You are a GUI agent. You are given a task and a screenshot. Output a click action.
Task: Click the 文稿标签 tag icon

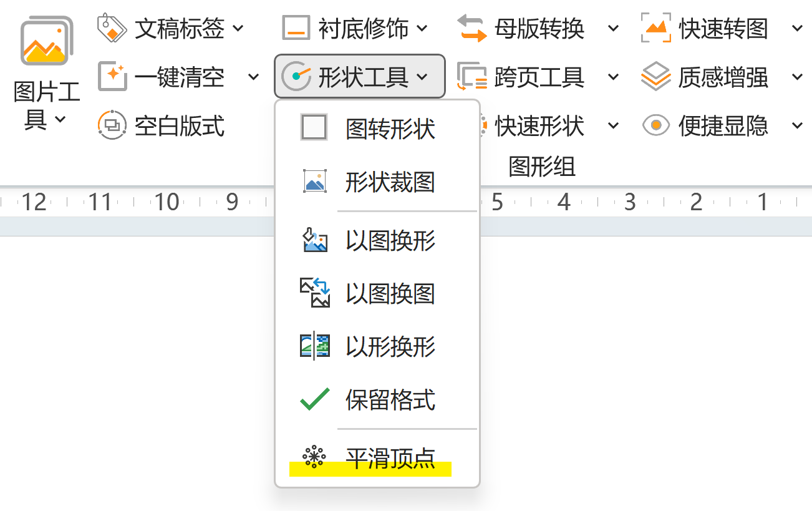tap(112, 28)
